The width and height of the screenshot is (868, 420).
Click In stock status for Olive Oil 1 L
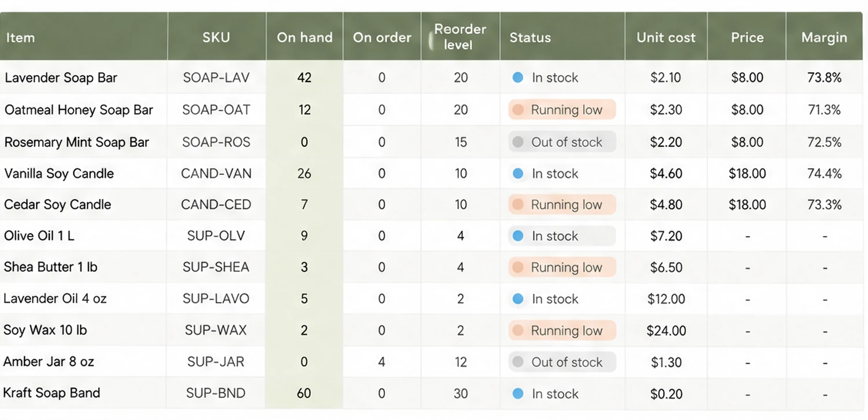(562, 236)
